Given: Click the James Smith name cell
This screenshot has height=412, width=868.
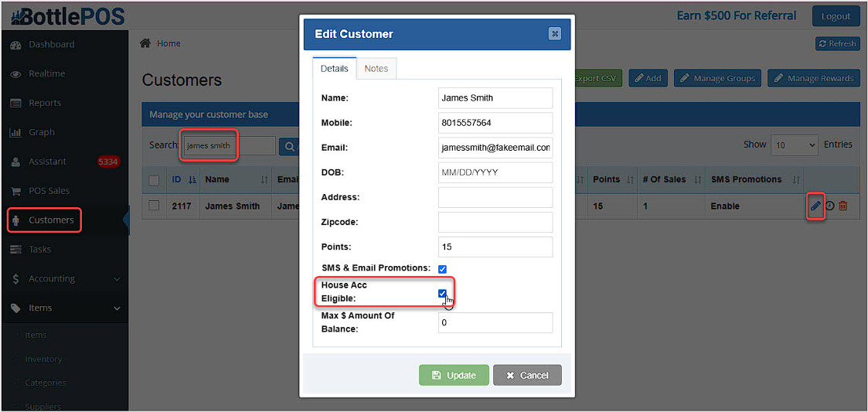Looking at the screenshot, I should click(232, 206).
